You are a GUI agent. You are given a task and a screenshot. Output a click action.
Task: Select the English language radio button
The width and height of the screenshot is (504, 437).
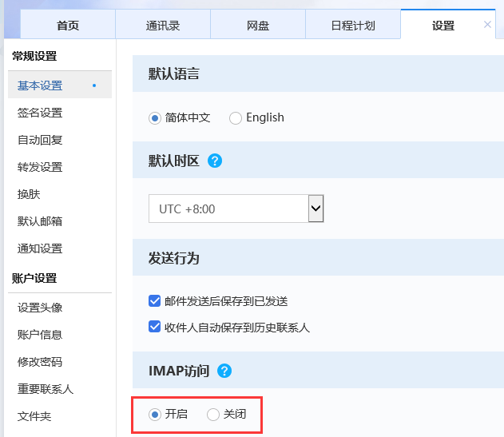pos(236,118)
